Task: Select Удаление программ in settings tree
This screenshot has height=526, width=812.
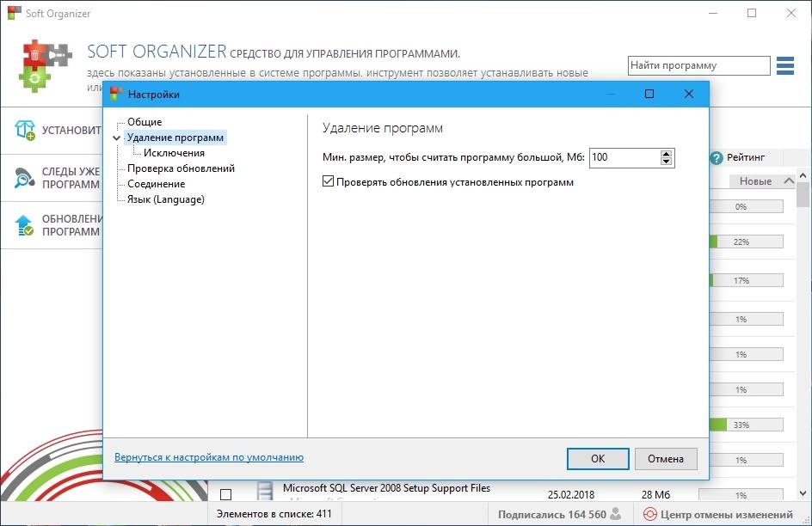Action: pos(175,137)
